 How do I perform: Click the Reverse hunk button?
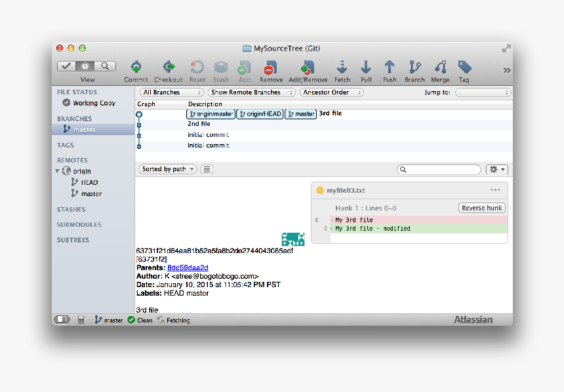point(482,208)
